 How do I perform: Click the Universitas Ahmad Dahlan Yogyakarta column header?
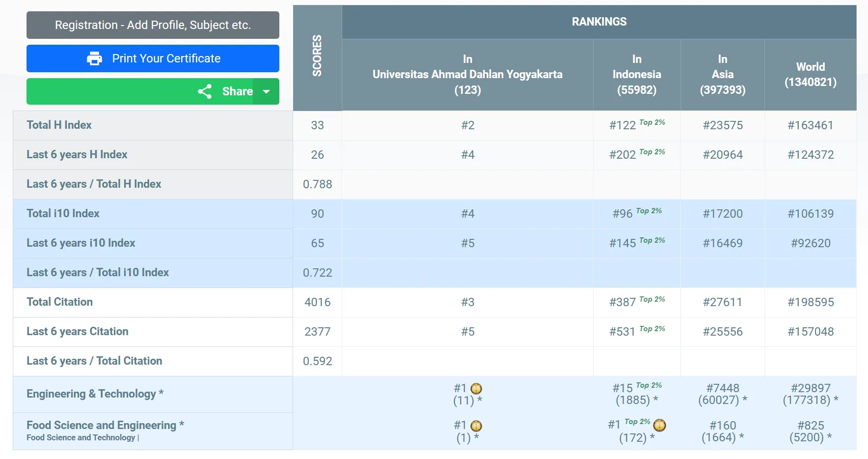[x=467, y=75]
